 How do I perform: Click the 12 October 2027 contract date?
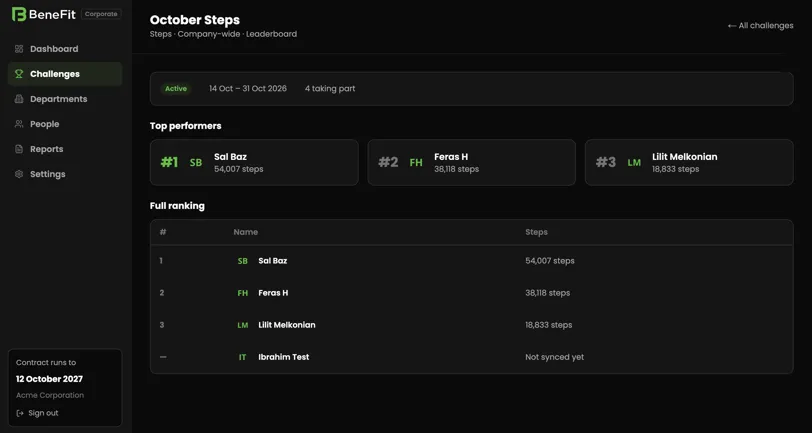49,379
